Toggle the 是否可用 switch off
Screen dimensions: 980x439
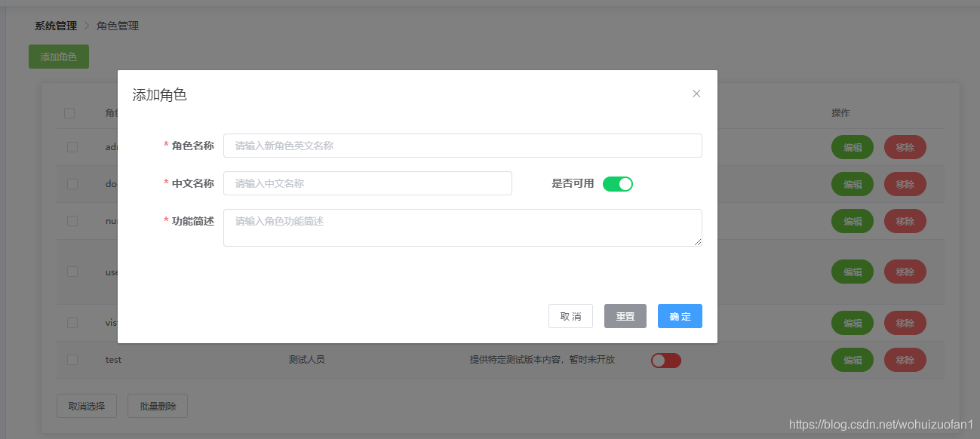coord(617,183)
